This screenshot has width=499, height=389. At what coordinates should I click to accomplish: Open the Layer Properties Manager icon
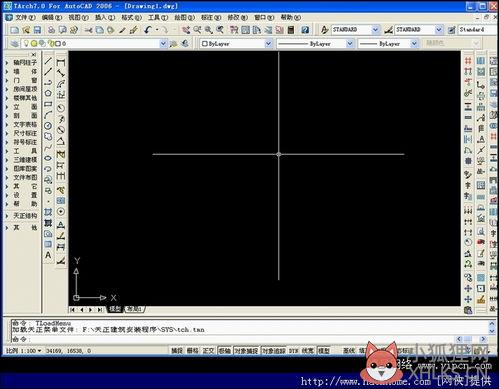tap(14, 44)
